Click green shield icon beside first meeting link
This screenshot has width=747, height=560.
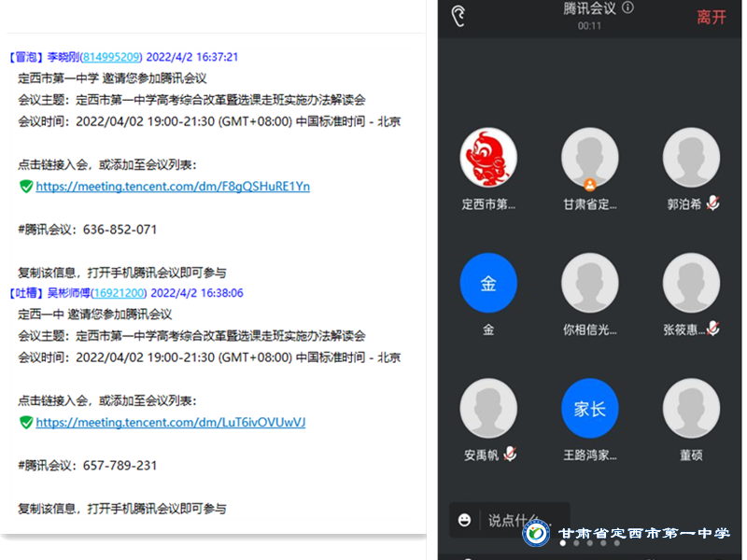[26, 186]
